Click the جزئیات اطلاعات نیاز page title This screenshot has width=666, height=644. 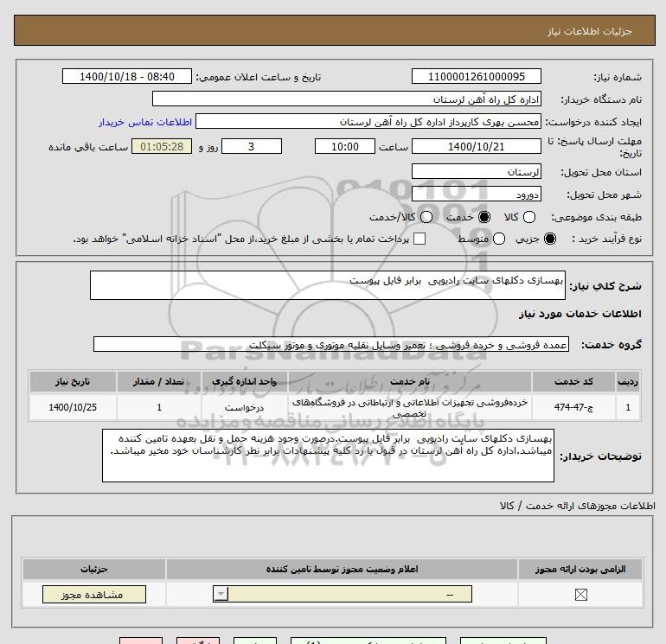590,31
